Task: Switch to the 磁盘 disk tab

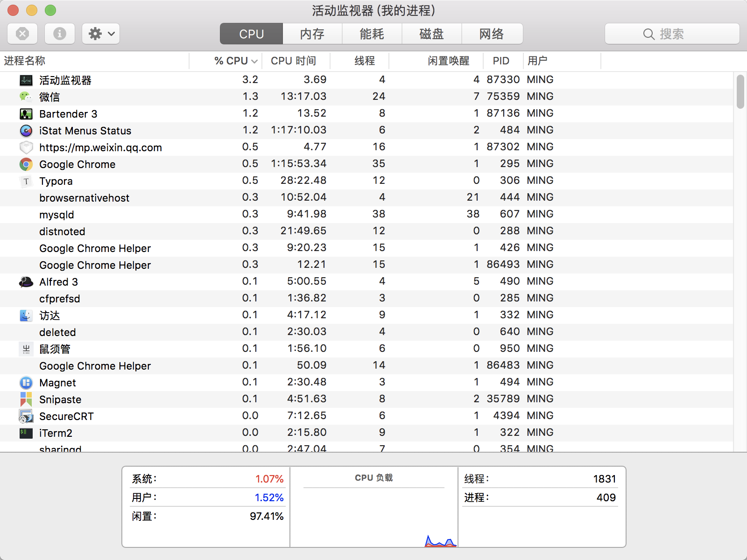Action: 432,34
